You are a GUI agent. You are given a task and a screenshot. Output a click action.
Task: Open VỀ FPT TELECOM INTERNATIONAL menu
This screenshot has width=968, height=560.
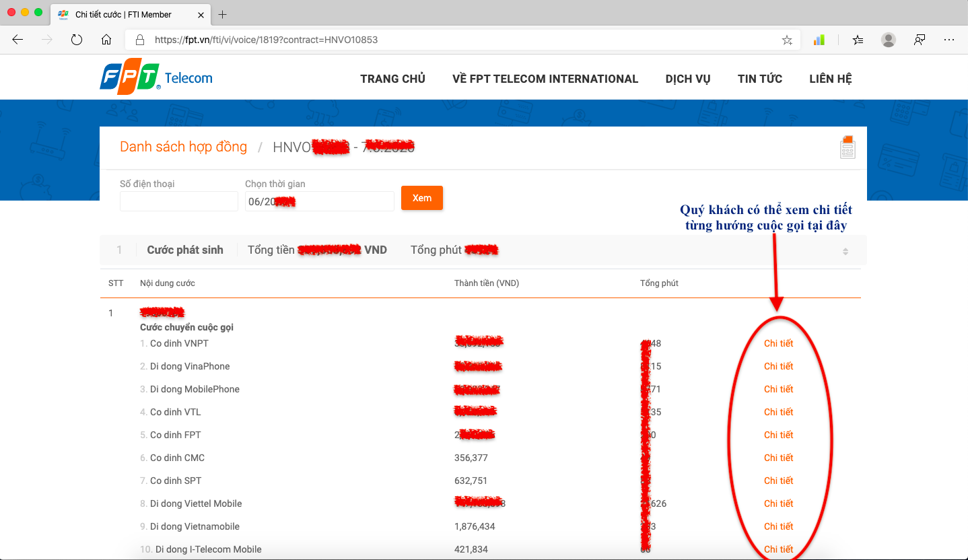[x=545, y=79]
